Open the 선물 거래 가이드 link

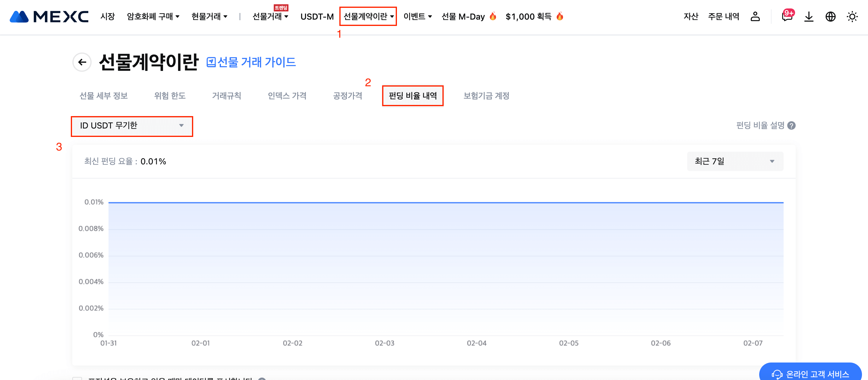click(251, 62)
